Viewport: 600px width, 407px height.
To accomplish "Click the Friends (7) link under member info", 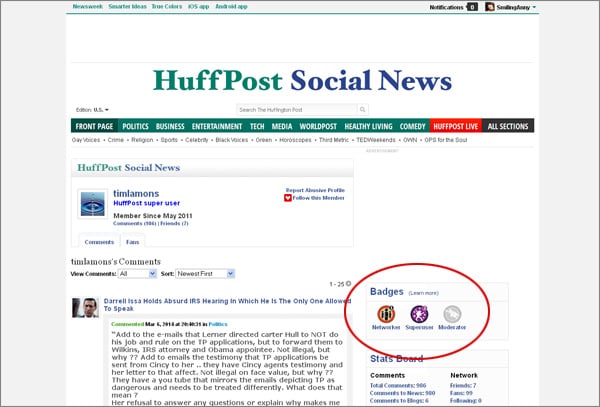I will click(x=174, y=223).
